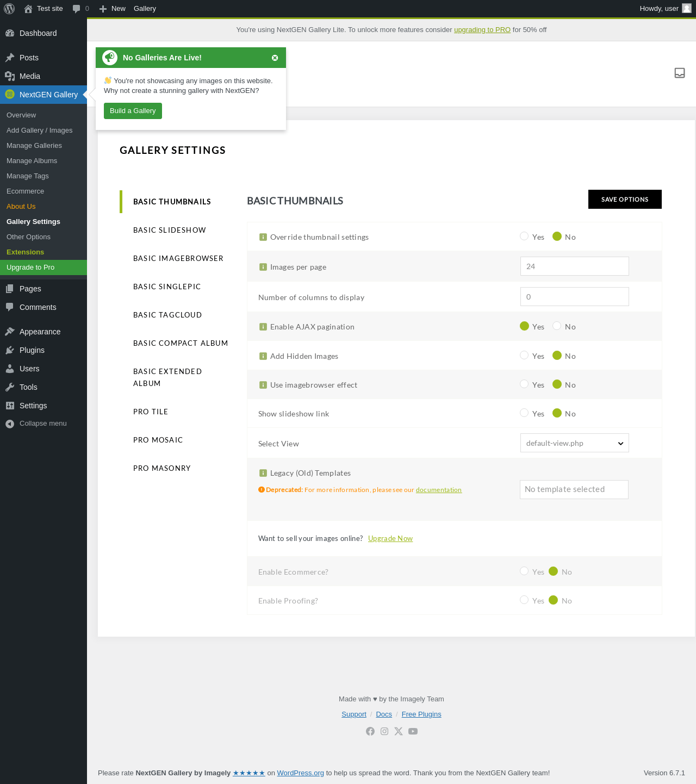The height and width of the screenshot is (784, 696).
Task: Open the YouTube icon in footer
Action: coord(413,731)
